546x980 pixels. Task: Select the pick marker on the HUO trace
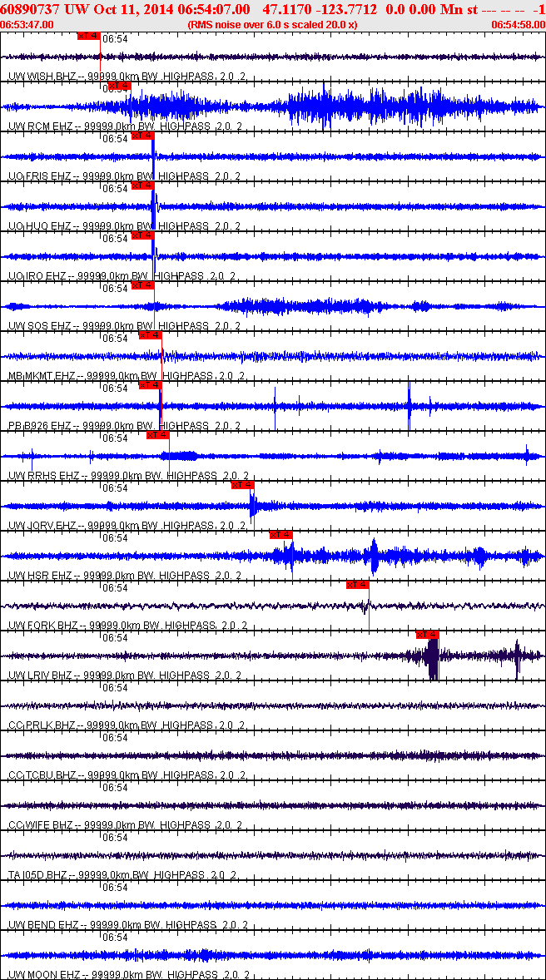[x=142, y=186]
